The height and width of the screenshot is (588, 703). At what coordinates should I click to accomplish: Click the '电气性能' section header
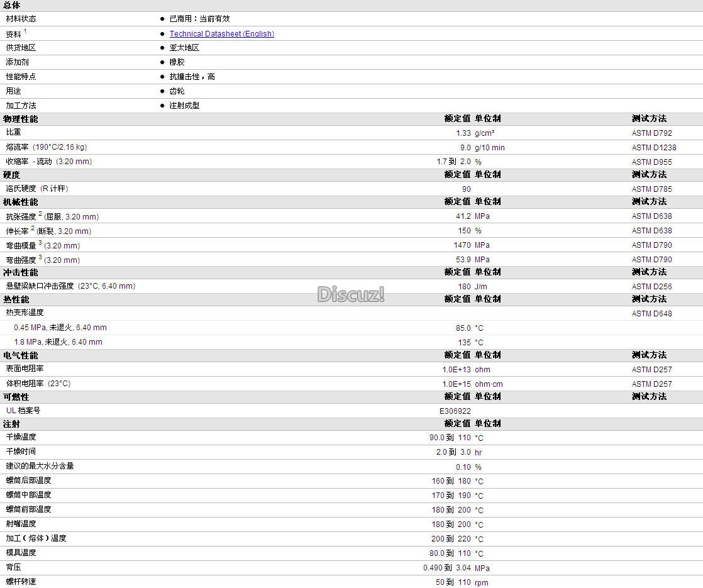pos(21,355)
